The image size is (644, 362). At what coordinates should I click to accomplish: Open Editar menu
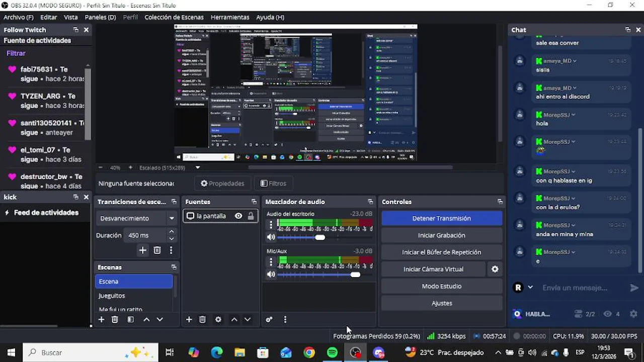[49, 17]
